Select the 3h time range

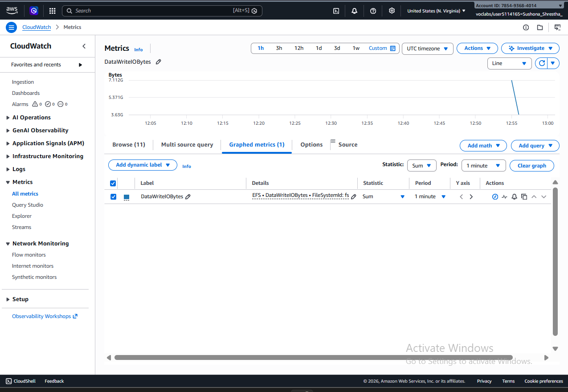(x=279, y=48)
